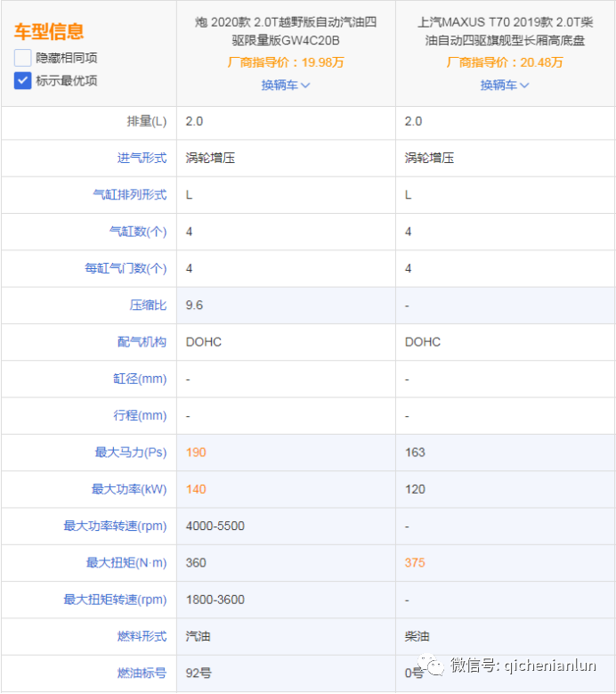Click price 厂商指导价：19.98万
This screenshot has width=616, height=694.
coord(286,62)
